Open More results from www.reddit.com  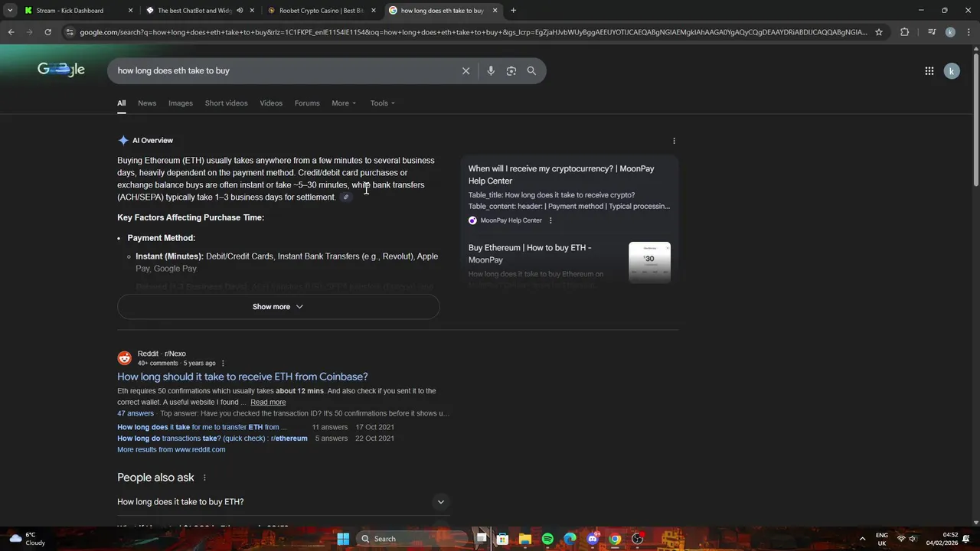(x=171, y=450)
